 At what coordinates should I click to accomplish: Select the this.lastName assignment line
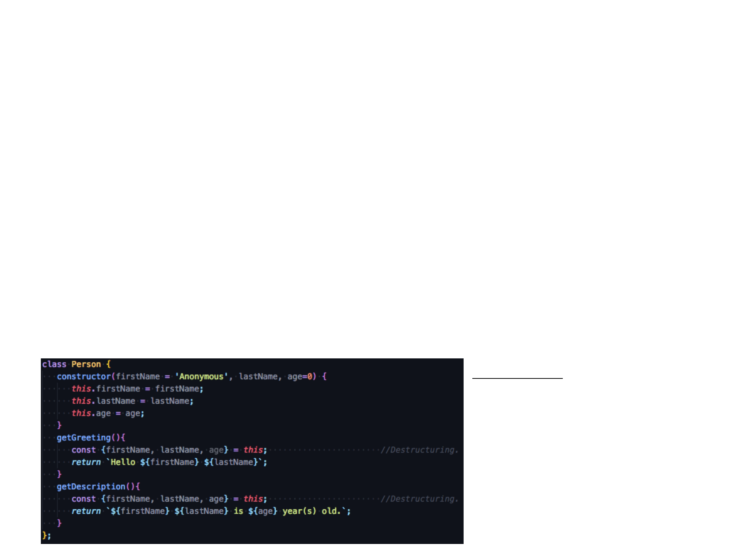point(132,401)
